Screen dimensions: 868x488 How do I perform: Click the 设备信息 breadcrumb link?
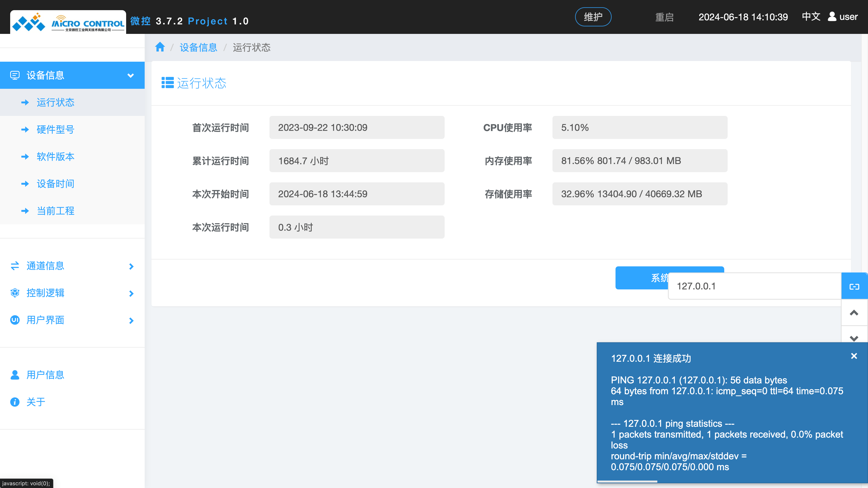coord(198,47)
